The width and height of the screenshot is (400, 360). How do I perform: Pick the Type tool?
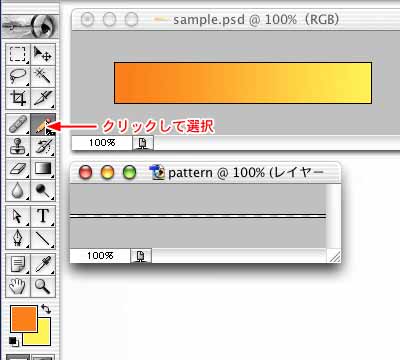click(x=43, y=216)
